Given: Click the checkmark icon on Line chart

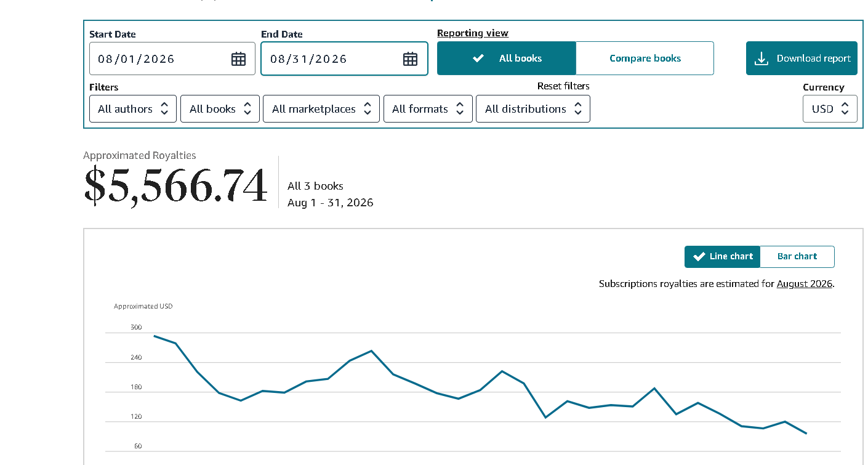Looking at the screenshot, I should pyautogui.click(x=699, y=257).
